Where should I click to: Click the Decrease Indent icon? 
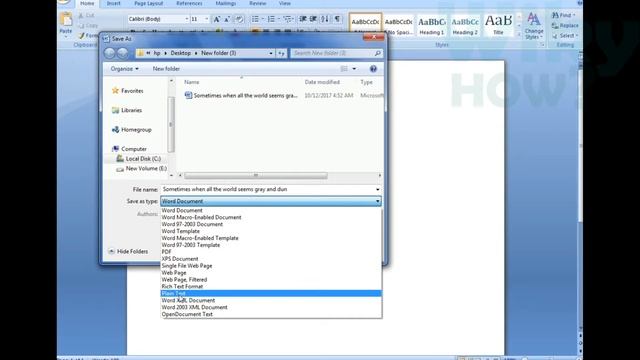coord(303,19)
